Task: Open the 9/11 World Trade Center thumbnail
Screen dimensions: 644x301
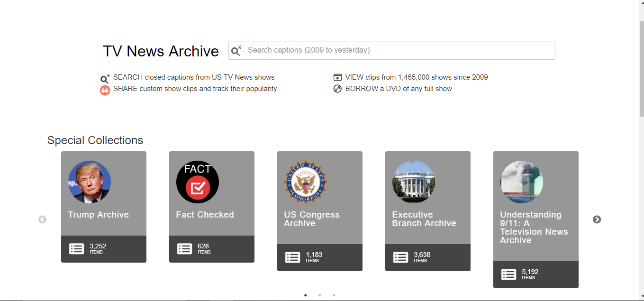Action: pyautogui.click(x=522, y=182)
